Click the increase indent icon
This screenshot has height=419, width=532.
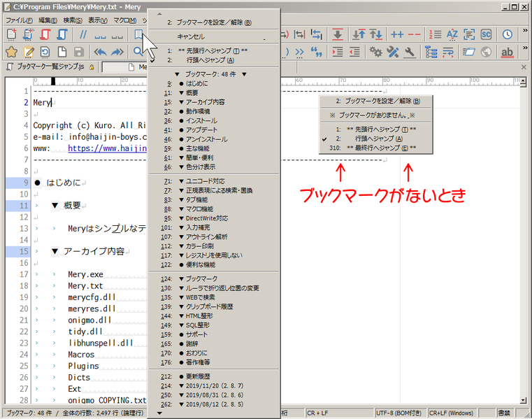338,52
